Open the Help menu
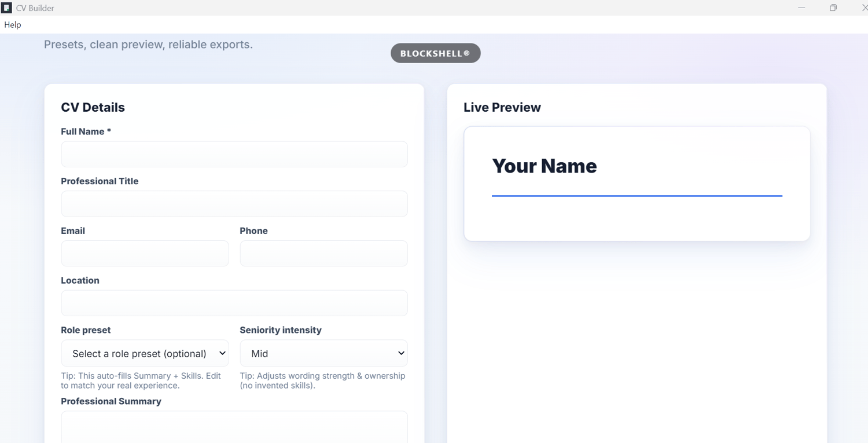 [x=13, y=25]
